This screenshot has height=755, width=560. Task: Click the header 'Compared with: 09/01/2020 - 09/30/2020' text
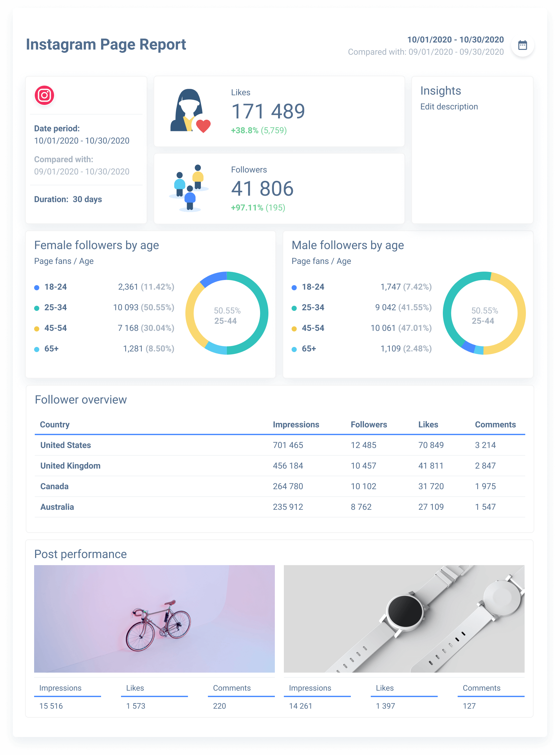tap(426, 52)
